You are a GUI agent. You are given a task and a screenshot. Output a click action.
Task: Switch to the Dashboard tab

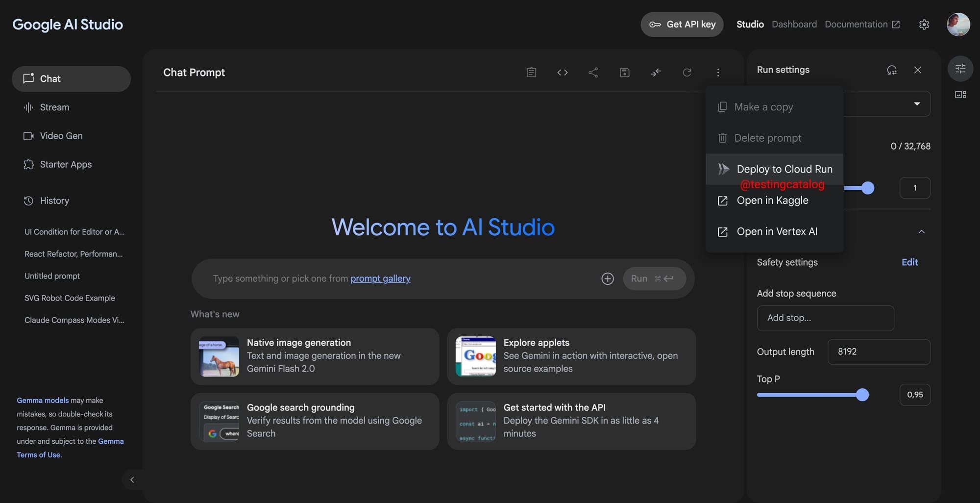tap(794, 24)
